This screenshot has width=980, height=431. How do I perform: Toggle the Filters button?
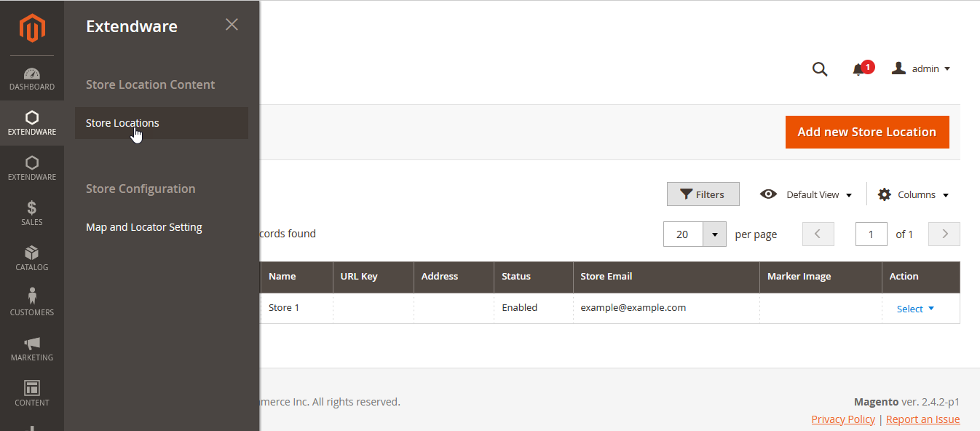click(x=703, y=194)
